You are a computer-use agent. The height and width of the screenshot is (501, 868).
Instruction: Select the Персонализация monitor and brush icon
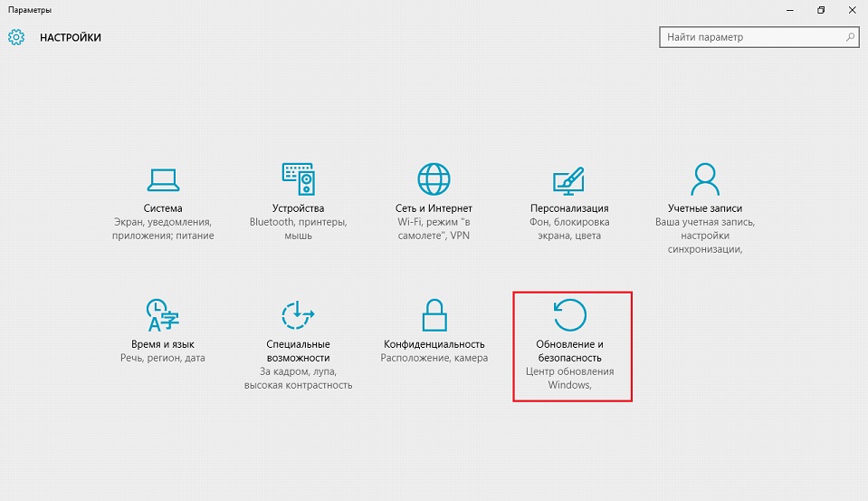point(569,179)
